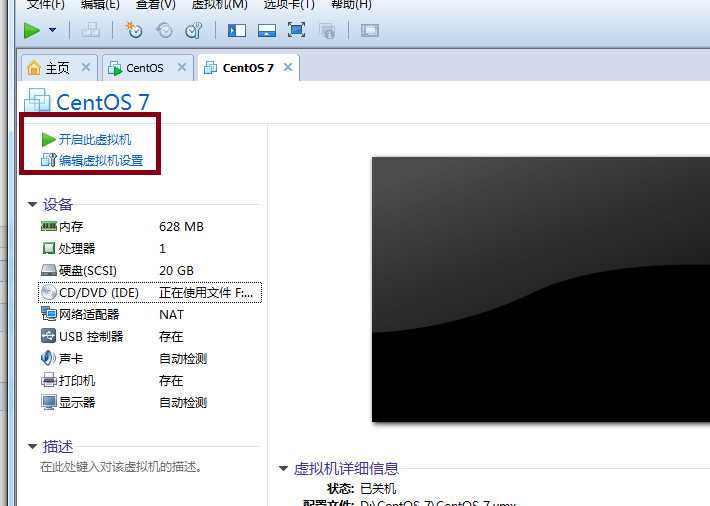Open the power options dropdown arrow
The image size is (710, 506).
[x=53, y=30]
